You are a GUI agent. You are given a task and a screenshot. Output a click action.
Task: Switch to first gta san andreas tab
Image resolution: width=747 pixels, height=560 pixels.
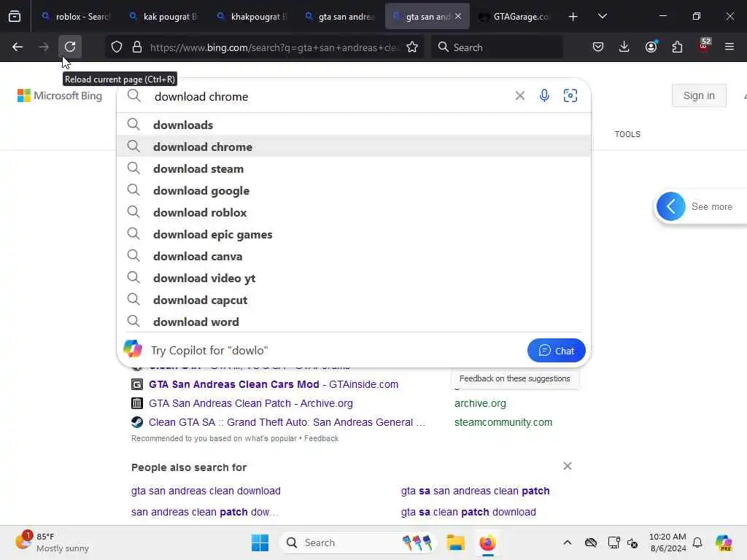(338, 17)
